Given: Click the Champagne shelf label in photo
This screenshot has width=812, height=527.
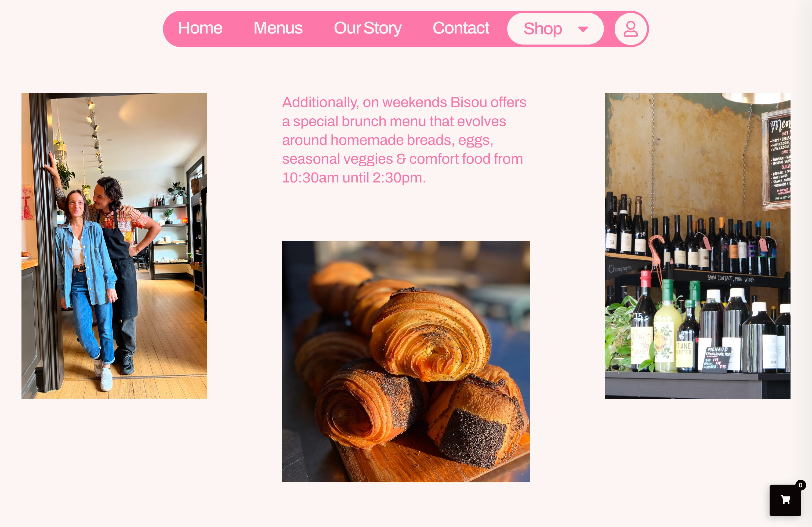Looking at the screenshot, I should pos(619,269).
